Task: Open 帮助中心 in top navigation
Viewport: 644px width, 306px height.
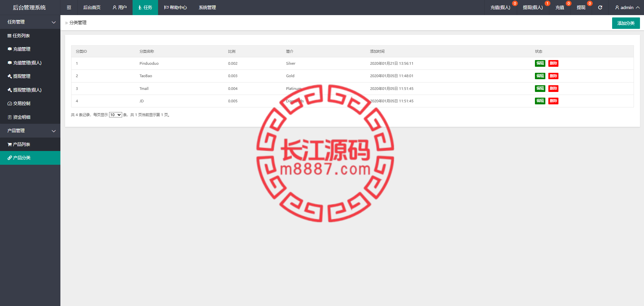Action: pyautogui.click(x=176, y=7)
